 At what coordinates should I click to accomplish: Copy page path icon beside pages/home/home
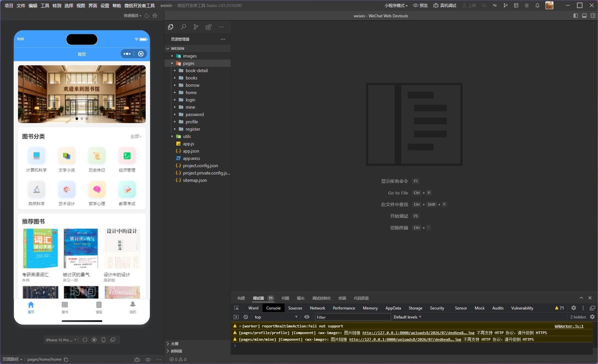click(x=66, y=359)
